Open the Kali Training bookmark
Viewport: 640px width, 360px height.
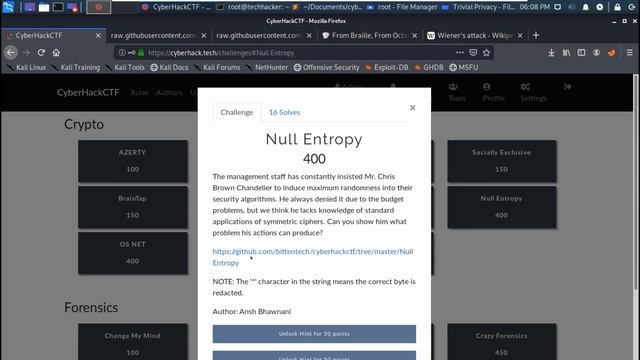[76, 67]
